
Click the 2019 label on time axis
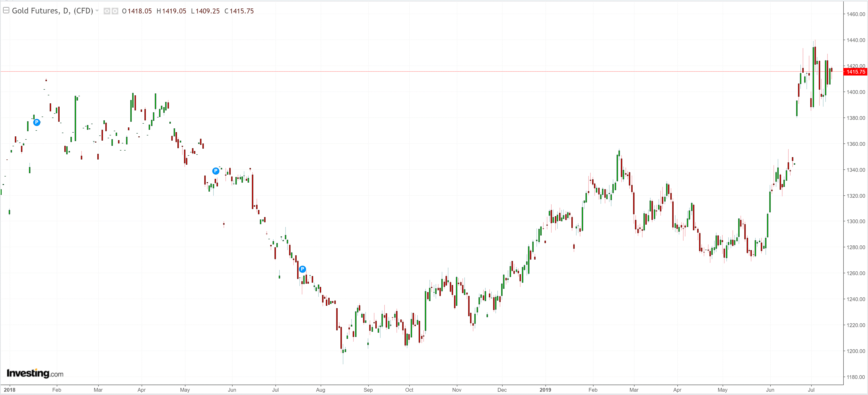click(545, 390)
